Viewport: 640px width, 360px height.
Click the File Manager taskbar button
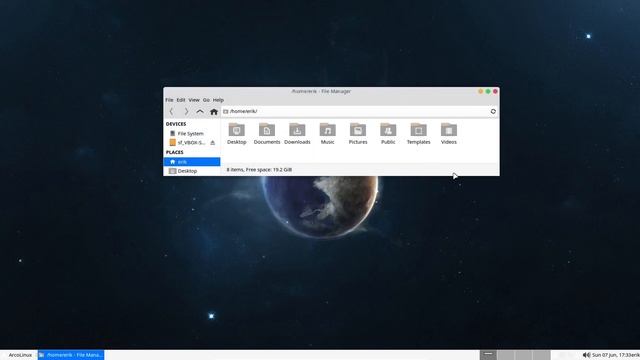[x=71, y=355]
